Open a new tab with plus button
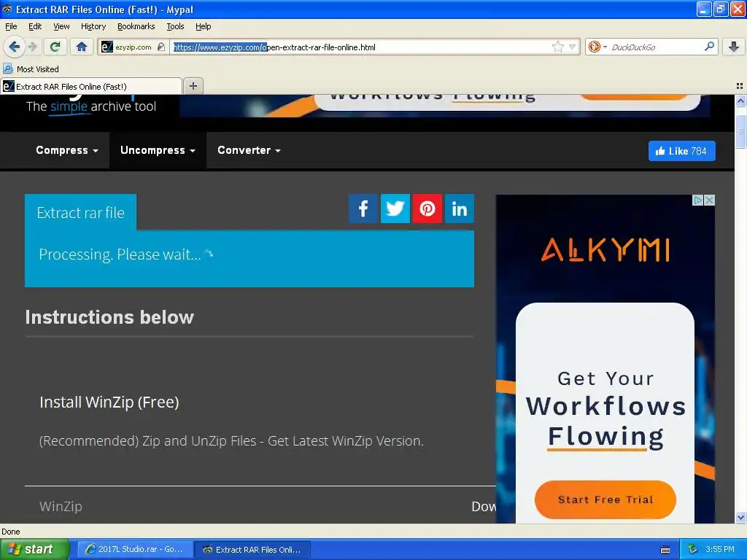Image resolution: width=747 pixels, height=560 pixels. coord(193,86)
